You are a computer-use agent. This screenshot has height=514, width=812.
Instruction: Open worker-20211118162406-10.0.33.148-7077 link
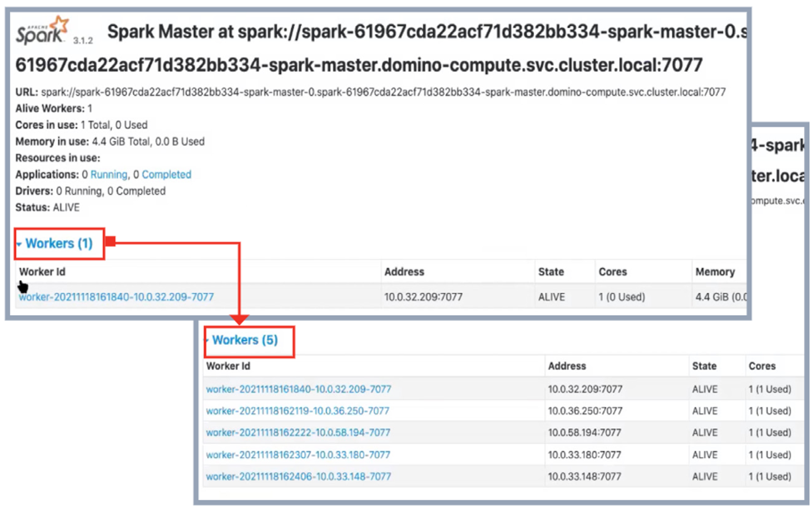[298, 477]
